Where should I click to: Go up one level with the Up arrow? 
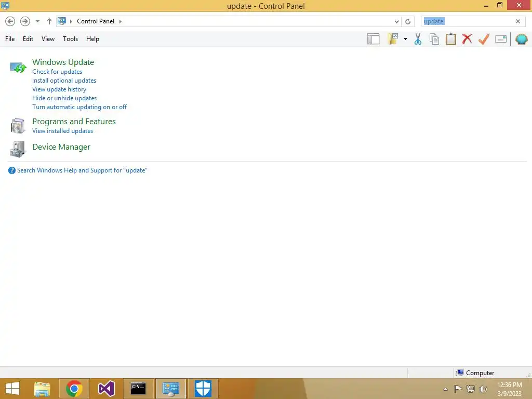49,21
